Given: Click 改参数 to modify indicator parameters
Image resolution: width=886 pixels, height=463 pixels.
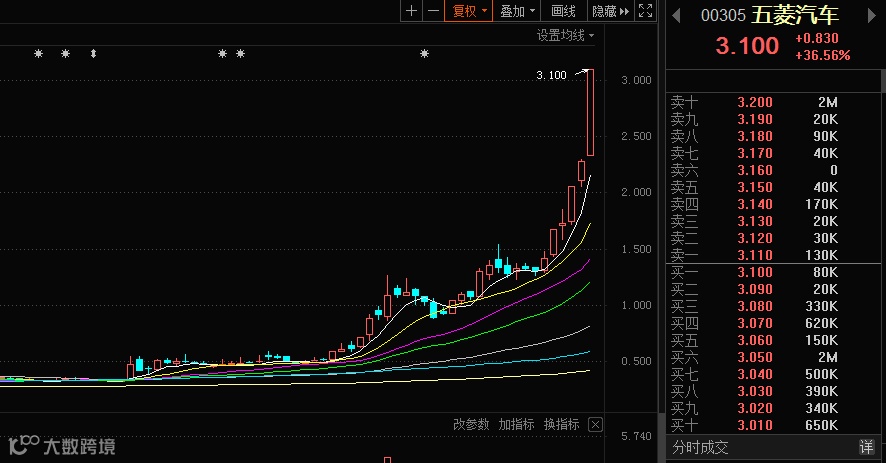Looking at the screenshot, I should coord(471,425).
